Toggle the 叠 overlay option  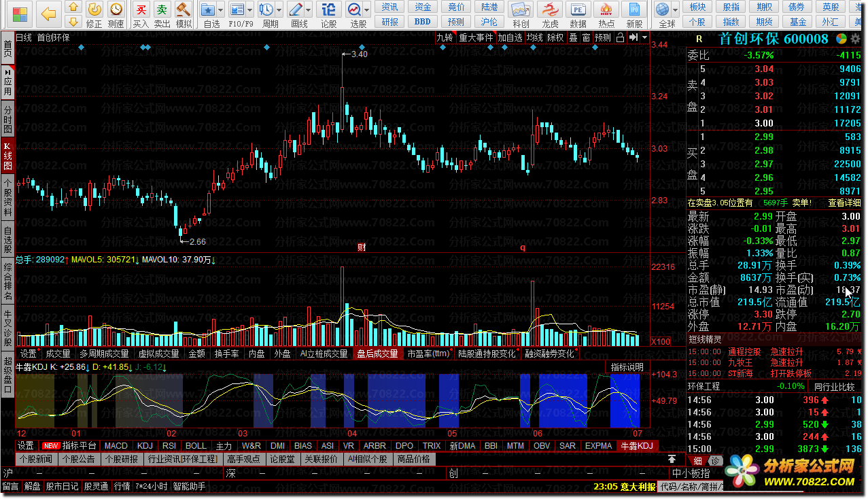tap(573, 38)
